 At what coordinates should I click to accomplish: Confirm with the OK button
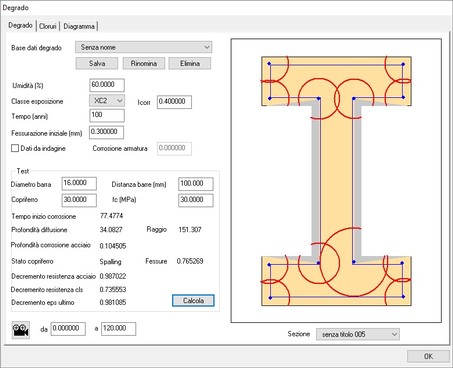pos(428,356)
